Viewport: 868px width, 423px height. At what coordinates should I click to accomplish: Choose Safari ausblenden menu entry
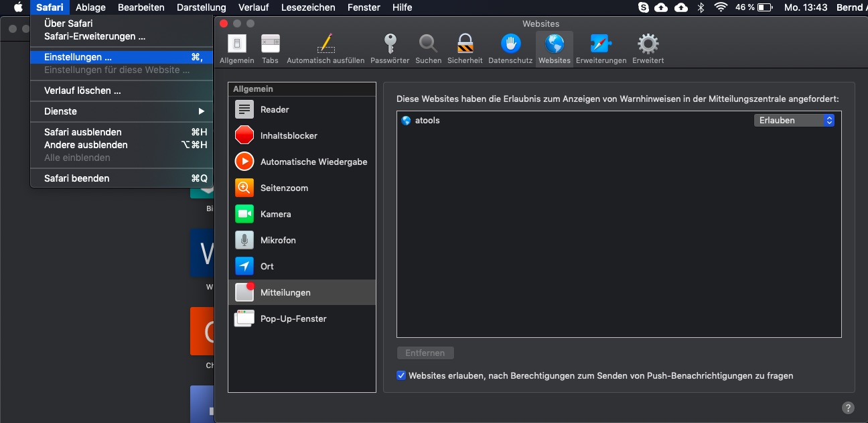[121, 132]
